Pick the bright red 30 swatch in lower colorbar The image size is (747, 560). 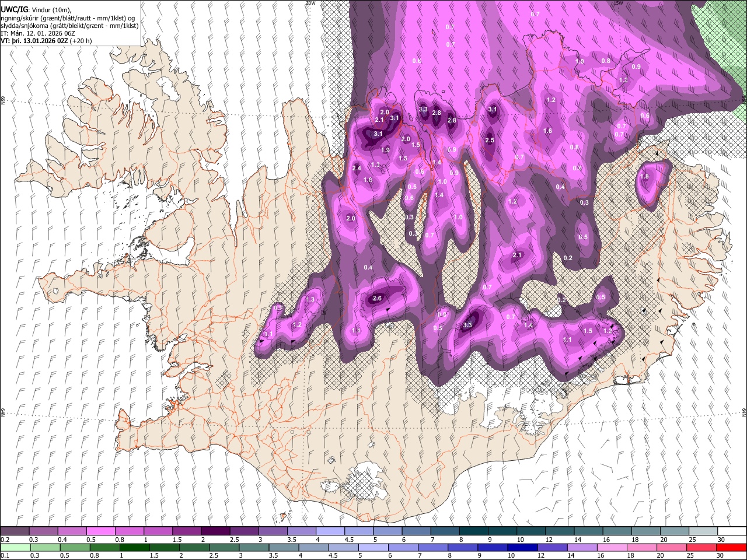point(732,547)
